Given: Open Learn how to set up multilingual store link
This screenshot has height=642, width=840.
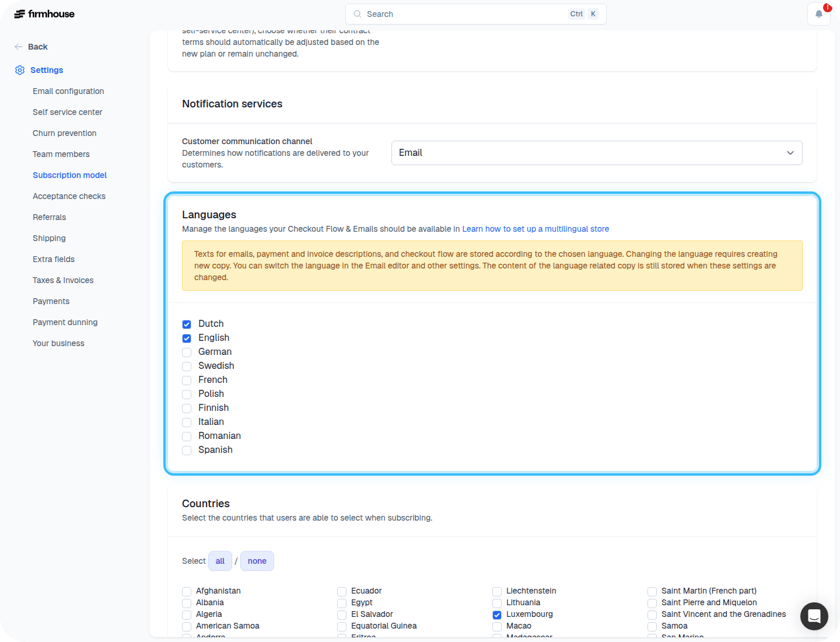Looking at the screenshot, I should (x=535, y=229).
